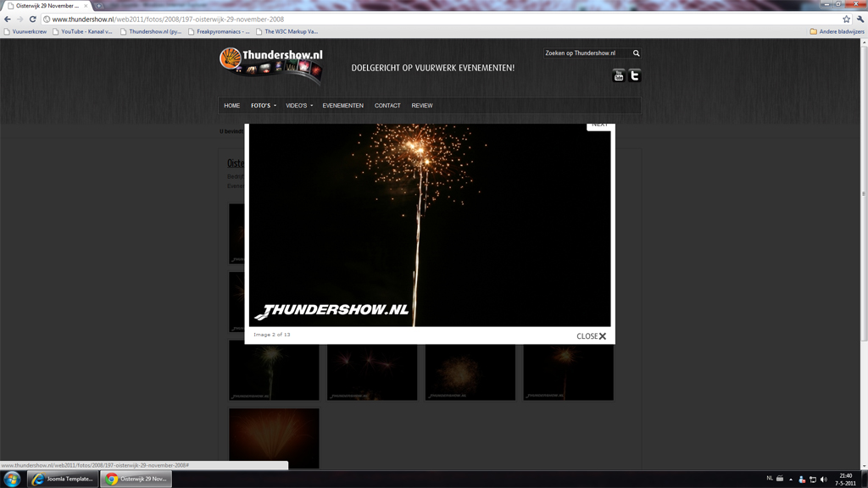The width and height of the screenshot is (868, 488).
Task: Open a new browser tab
Action: point(98,6)
